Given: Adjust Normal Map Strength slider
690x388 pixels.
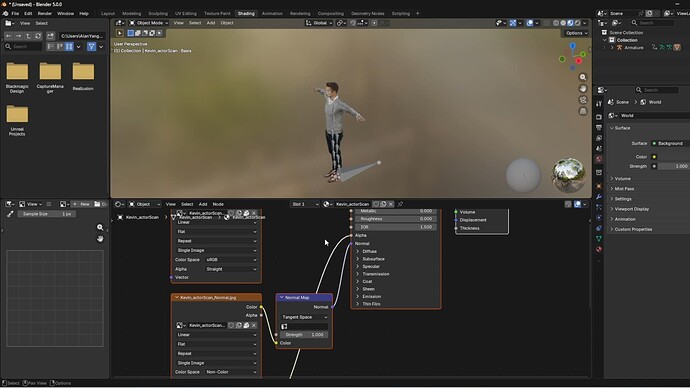Looking at the screenshot, I should pos(304,334).
